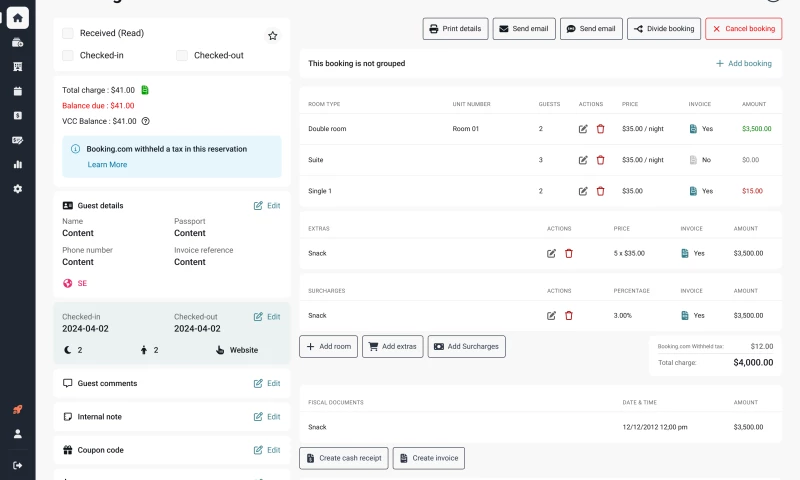This screenshot has width=800, height=480.
Task: Open green invoice icon beside Total charge
Action: (x=145, y=90)
